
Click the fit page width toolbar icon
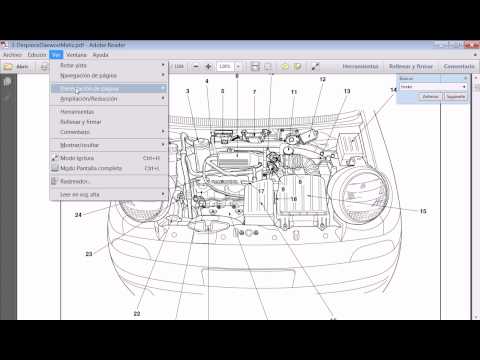point(255,67)
